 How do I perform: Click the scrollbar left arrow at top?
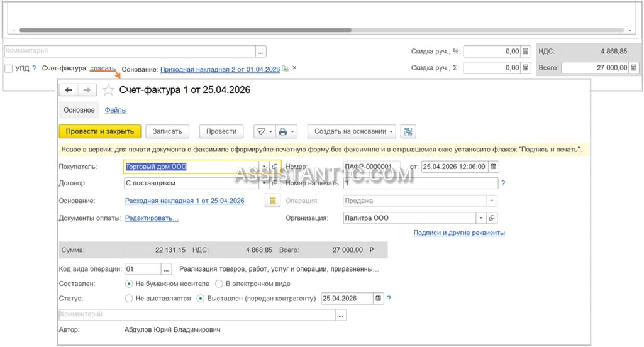pos(14,30)
